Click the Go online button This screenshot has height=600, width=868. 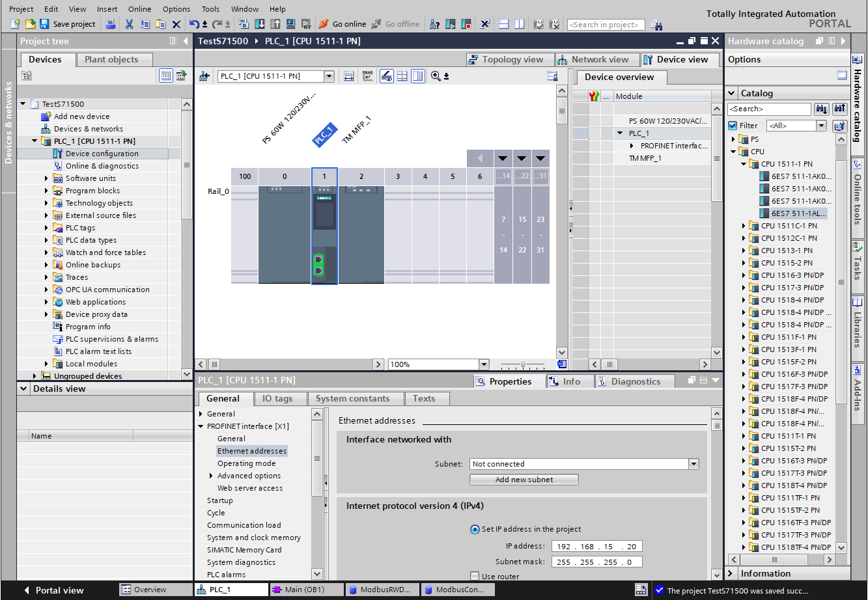pyautogui.click(x=343, y=24)
